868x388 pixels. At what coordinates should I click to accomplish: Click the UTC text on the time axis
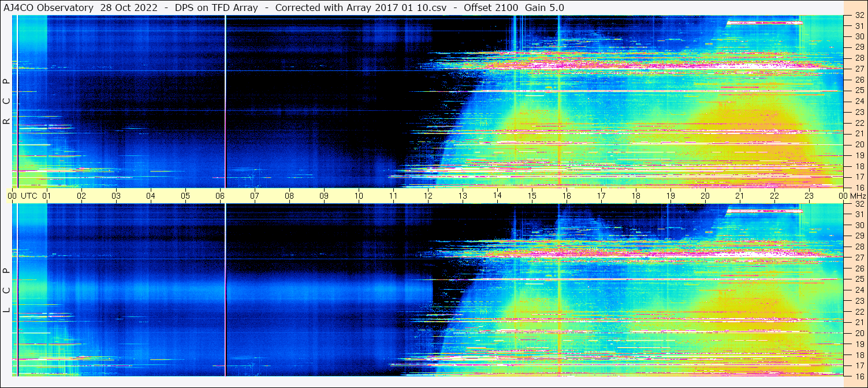click(29, 196)
